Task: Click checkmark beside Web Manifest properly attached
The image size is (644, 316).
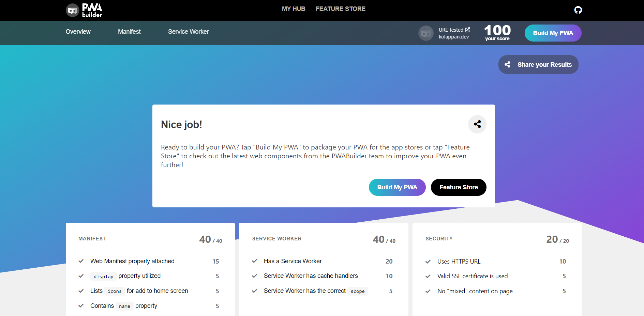Action: (x=81, y=261)
